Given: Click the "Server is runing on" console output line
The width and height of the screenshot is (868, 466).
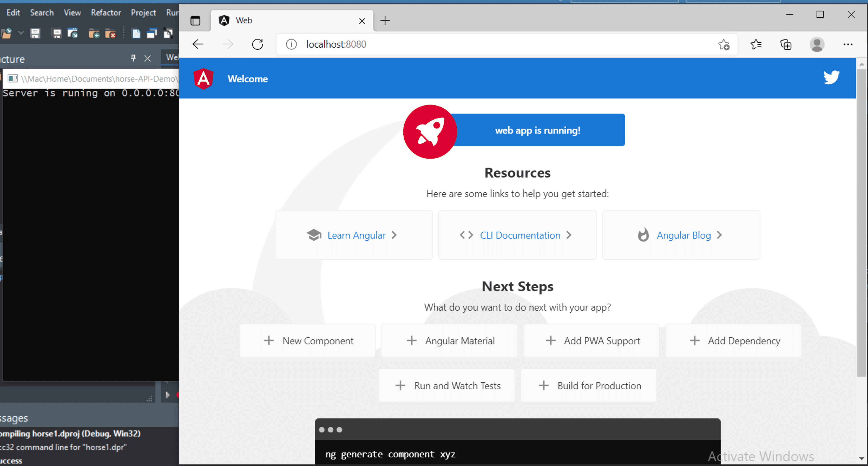Looking at the screenshot, I should point(91,93).
